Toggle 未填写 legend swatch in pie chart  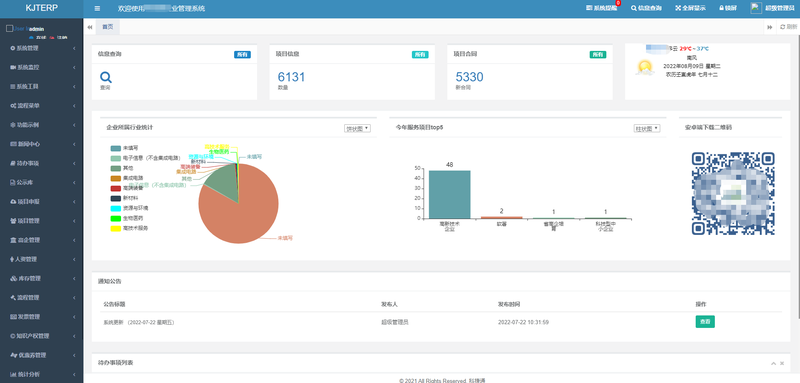(116, 148)
